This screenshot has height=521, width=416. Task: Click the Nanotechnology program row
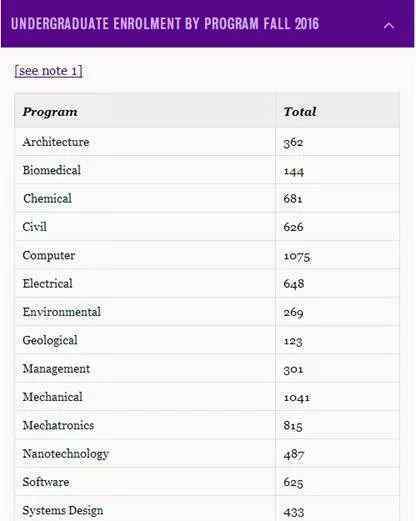207,454
